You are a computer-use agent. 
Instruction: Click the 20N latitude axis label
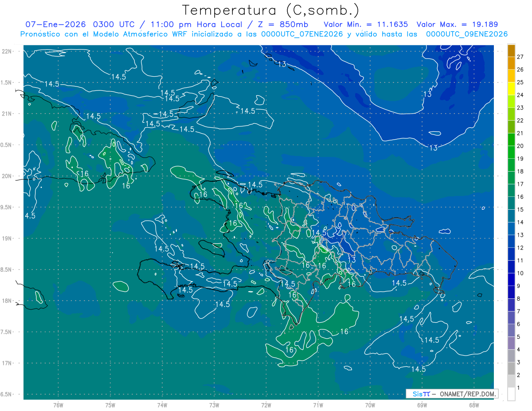pyautogui.click(x=7, y=176)
